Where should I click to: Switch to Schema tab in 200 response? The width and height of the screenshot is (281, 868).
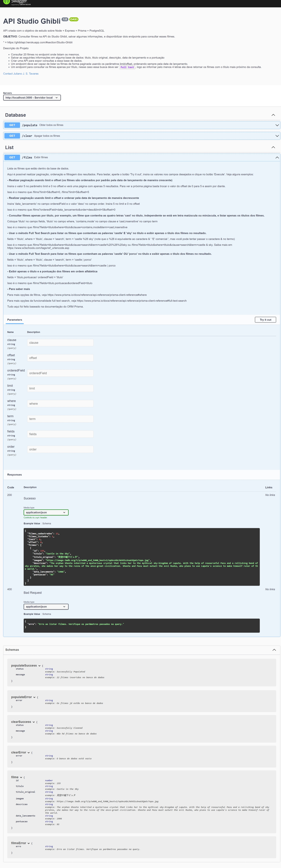click(47, 523)
